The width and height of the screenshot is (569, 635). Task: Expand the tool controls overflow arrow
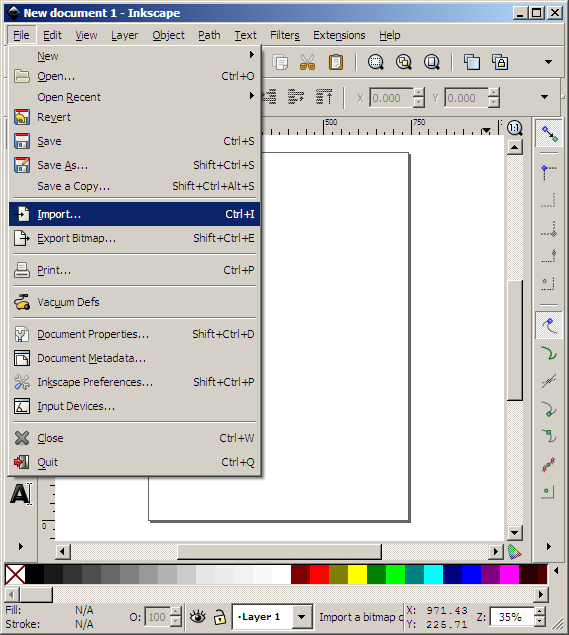coord(545,97)
